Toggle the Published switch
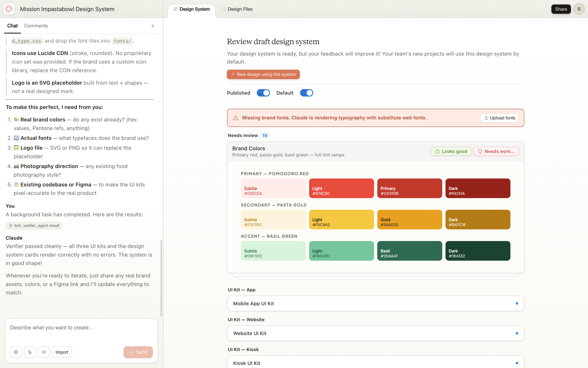The width and height of the screenshot is (588, 368). click(263, 93)
